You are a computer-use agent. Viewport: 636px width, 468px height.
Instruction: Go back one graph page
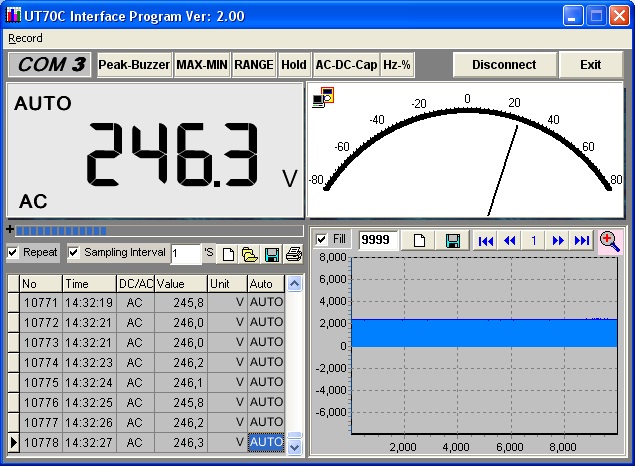[x=509, y=241]
